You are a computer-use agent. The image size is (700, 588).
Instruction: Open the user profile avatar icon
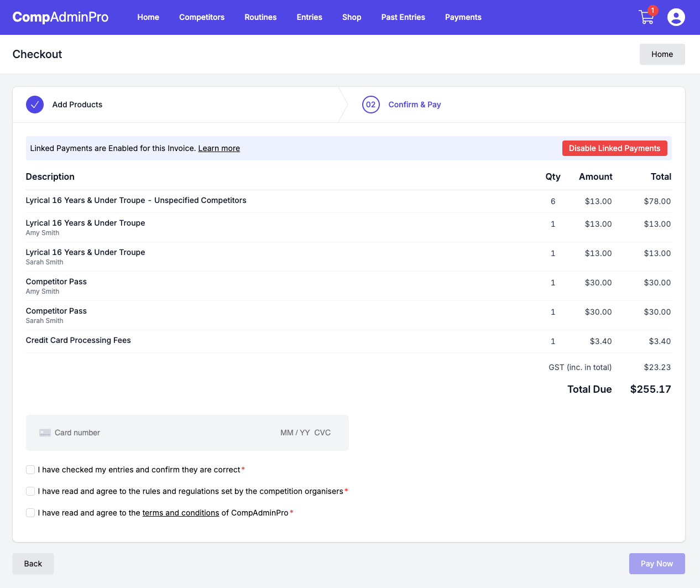coord(676,17)
